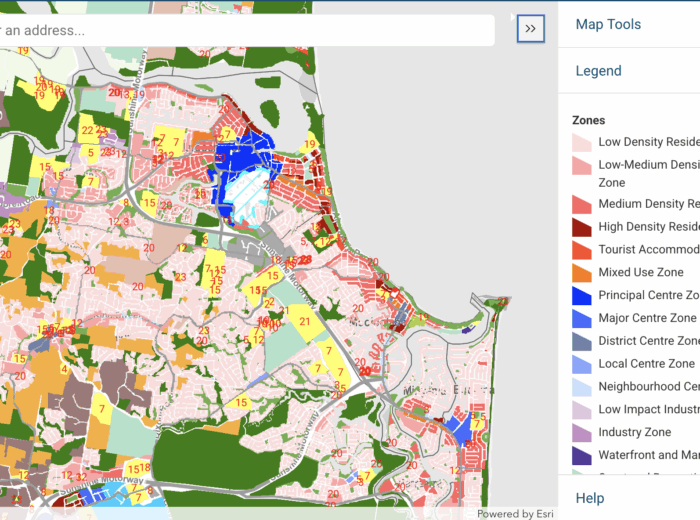Click the 'Mixed Use Zone' legend label
700x520 pixels.
tap(641, 272)
